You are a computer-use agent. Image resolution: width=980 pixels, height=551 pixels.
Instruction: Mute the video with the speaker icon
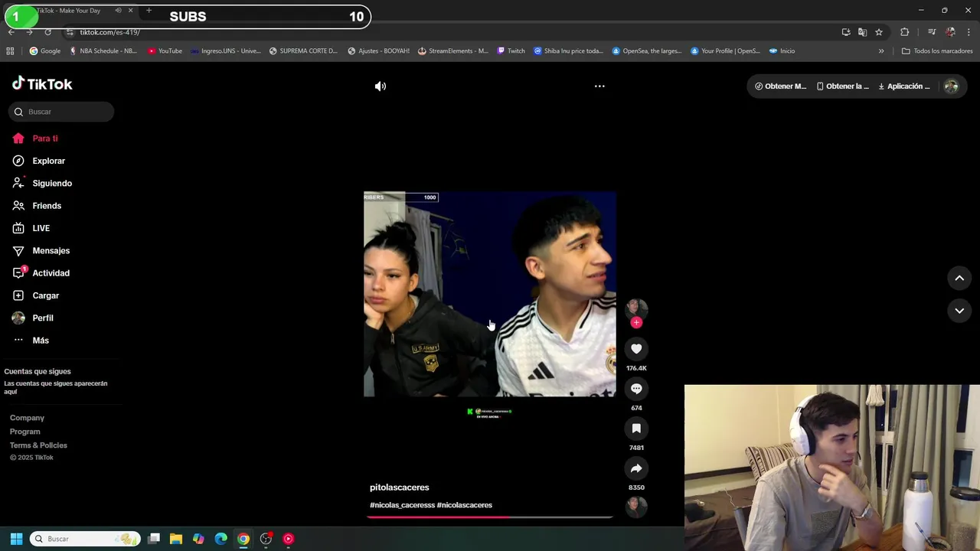tap(381, 86)
